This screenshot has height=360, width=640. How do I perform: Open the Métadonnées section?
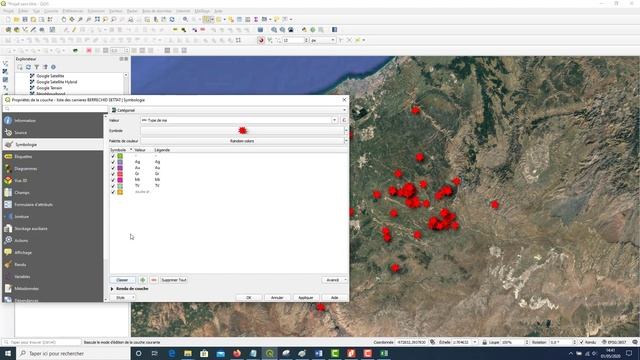pyautogui.click(x=53, y=289)
